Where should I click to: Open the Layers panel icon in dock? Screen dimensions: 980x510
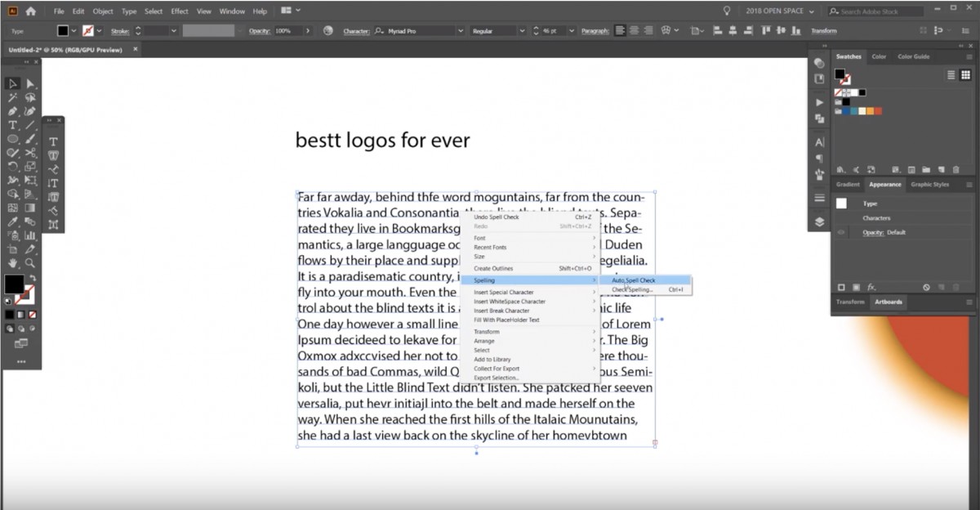tap(819, 221)
